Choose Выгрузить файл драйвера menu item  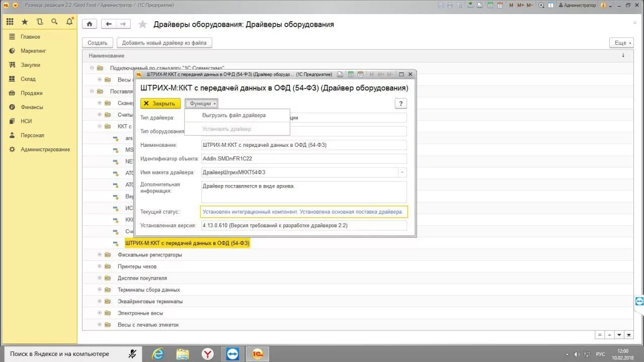(x=237, y=115)
